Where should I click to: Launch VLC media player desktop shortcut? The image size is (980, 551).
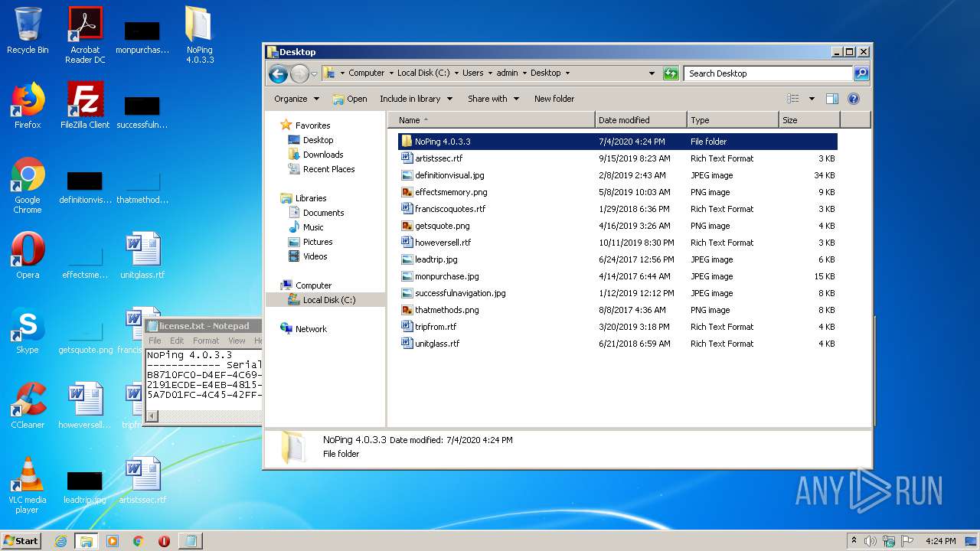28,485
